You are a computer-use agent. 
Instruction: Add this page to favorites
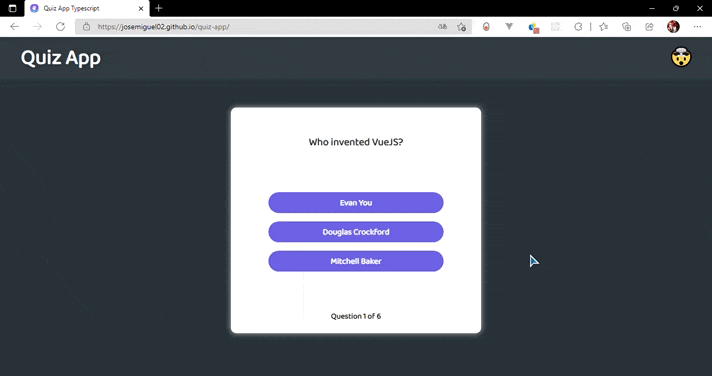461,27
